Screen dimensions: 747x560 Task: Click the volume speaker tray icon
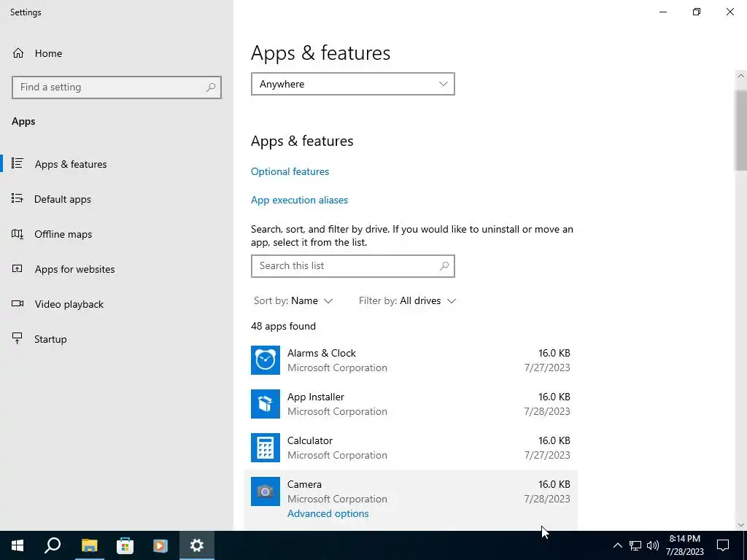tap(653, 545)
